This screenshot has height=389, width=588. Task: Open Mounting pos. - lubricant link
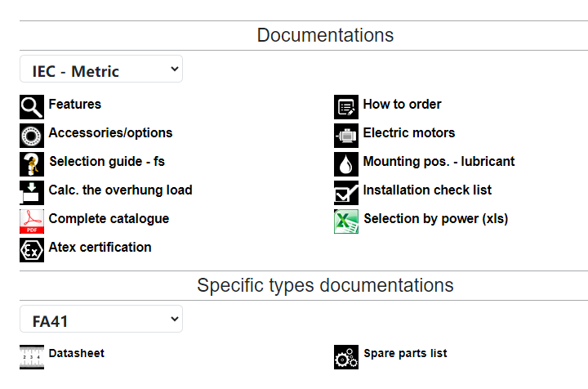(439, 161)
